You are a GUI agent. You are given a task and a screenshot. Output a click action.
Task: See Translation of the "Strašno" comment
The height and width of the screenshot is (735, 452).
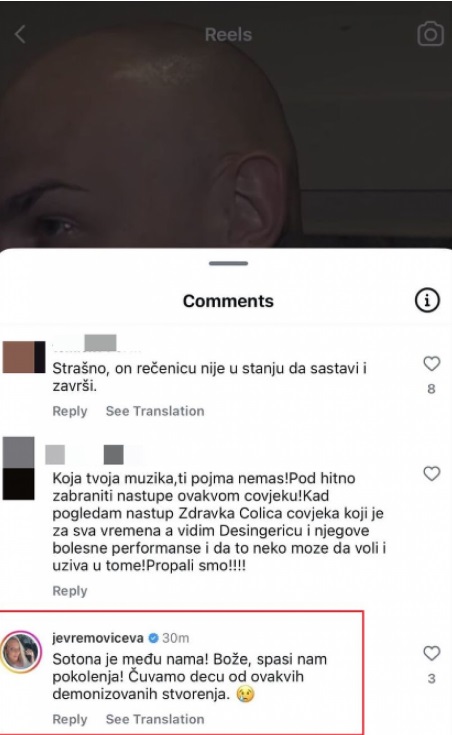(155, 411)
